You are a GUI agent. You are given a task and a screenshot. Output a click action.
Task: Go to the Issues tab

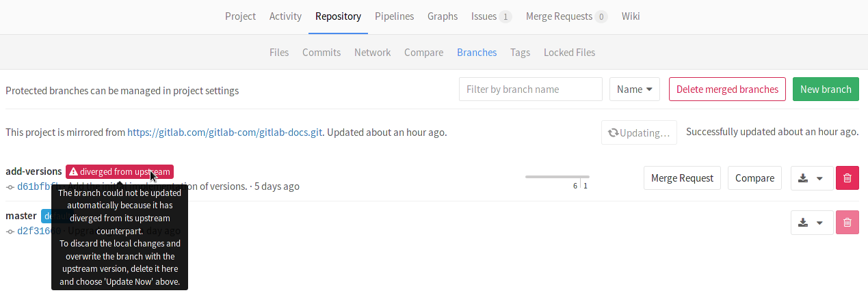tap(490, 16)
